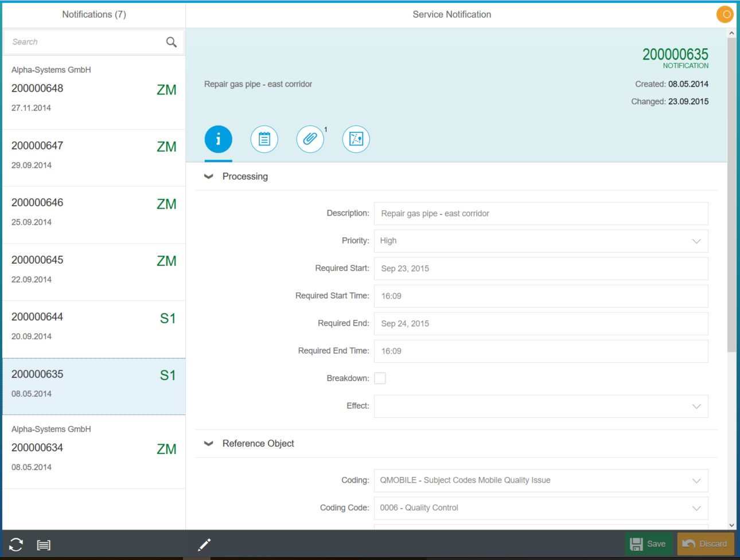Open the map location icon
The image size is (740, 560).
(356, 139)
